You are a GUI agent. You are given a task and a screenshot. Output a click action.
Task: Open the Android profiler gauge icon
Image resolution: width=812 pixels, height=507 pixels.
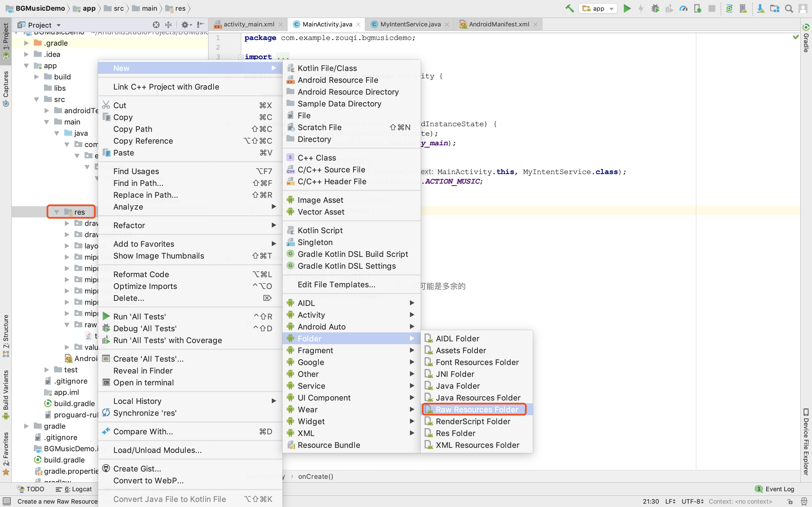[x=683, y=8]
